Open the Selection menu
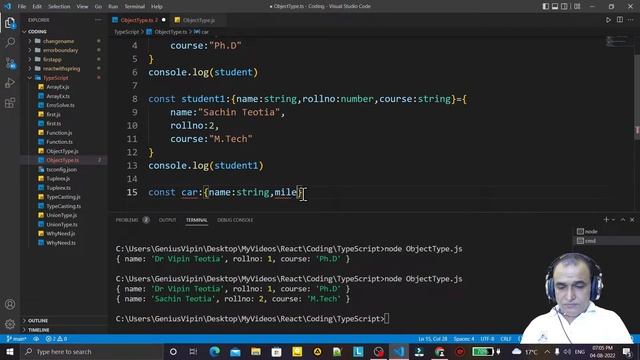Screen dimensions: 640x360 59,7
